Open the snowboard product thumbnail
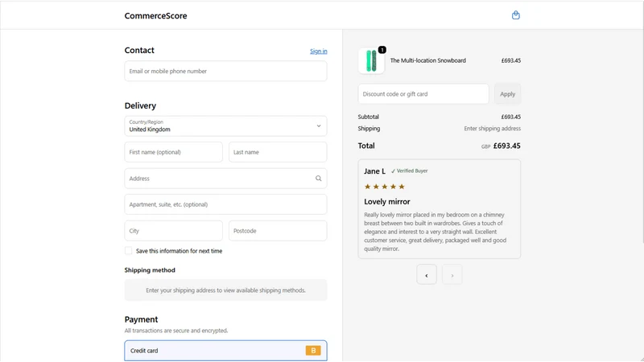 371,61
